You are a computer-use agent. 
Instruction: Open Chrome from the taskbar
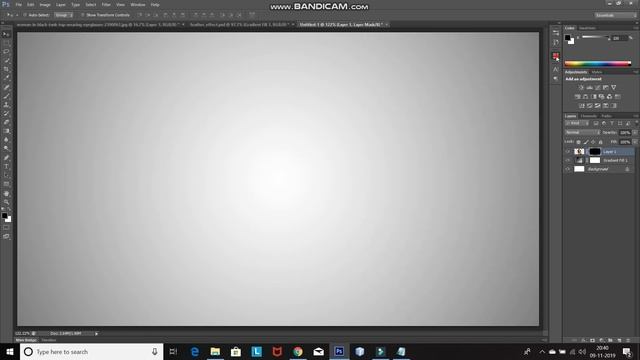(298, 351)
